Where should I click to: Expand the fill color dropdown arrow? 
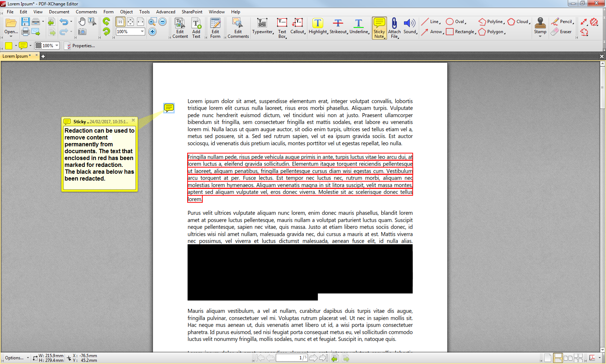tap(16, 46)
